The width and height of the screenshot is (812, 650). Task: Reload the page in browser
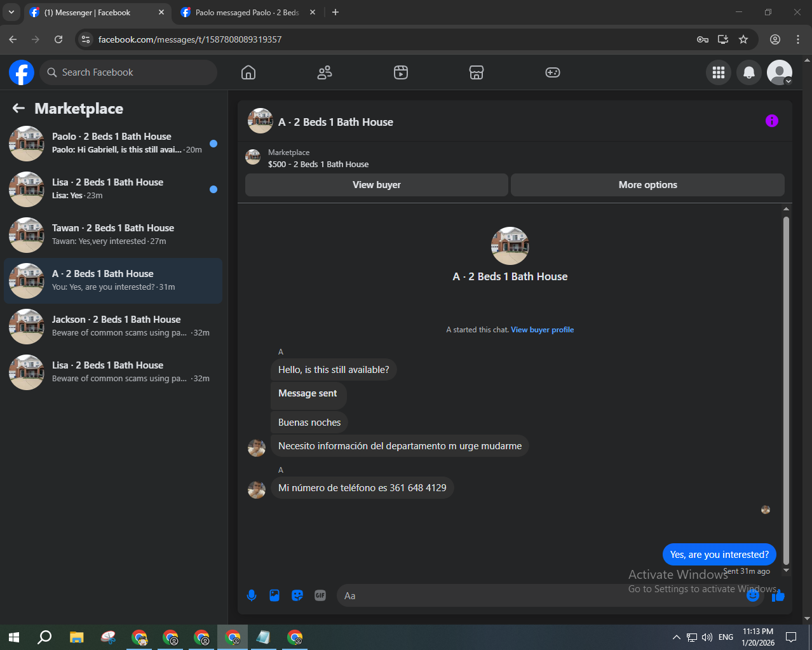pyautogui.click(x=58, y=39)
